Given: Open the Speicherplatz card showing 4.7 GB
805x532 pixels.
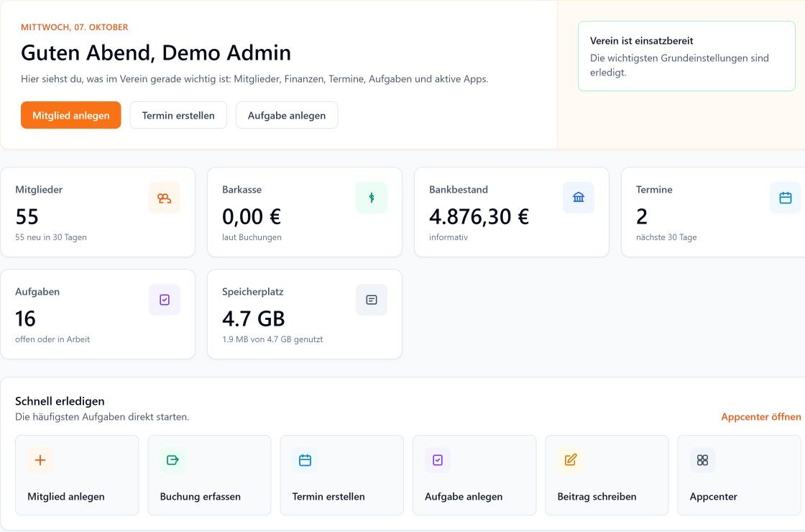Looking at the screenshot, I should click(x=305, y=314).
